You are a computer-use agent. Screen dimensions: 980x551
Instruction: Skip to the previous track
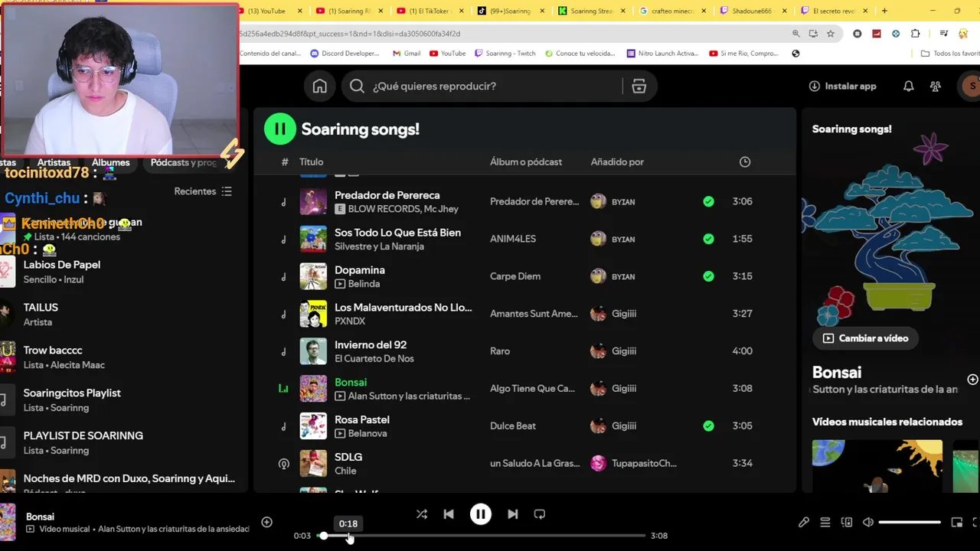click(449, 514)
